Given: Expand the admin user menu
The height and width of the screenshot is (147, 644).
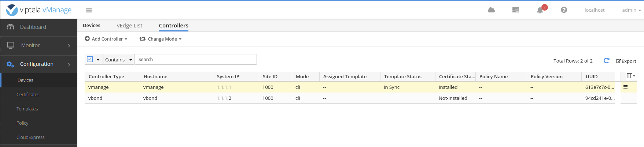Looking at the screenshot, I should [x=631, y=10].
